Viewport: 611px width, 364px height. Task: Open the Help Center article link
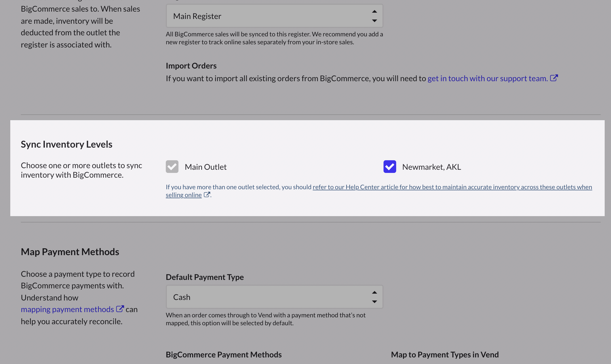tap(452, 187)
